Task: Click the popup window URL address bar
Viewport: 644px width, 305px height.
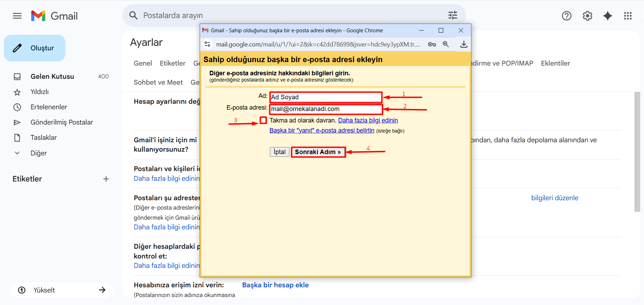Action: (x=318, y=44)
